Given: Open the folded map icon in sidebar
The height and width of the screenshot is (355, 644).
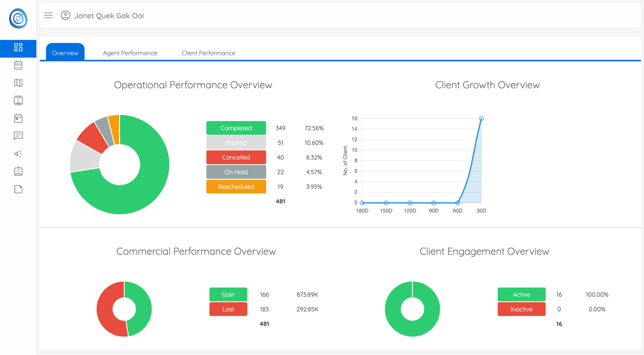Looking at the screenshot, I should tap(18, 83).
